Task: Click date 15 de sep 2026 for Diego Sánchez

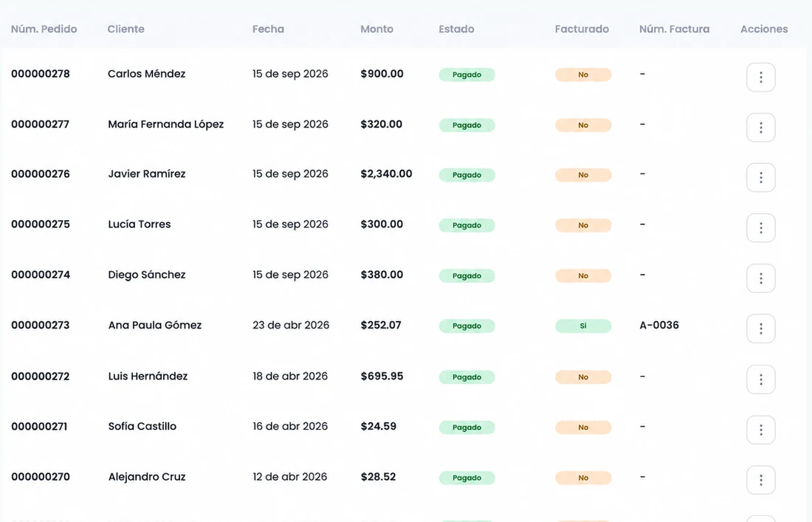Action: [291, 275]
